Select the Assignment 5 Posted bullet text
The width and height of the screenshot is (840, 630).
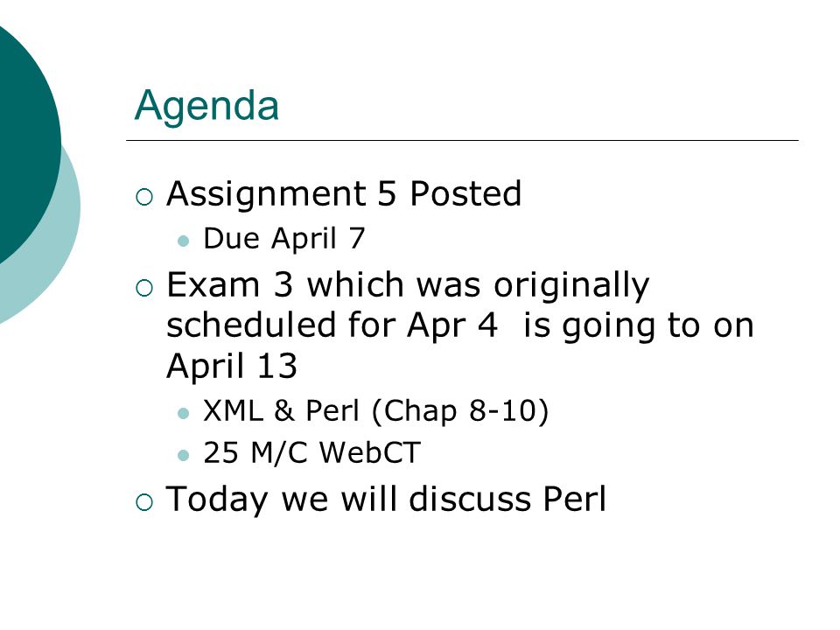343,195
